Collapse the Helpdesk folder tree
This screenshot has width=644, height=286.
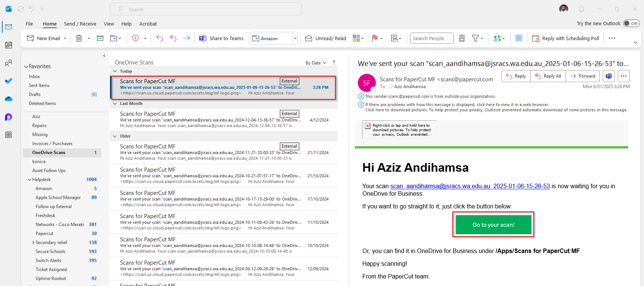point(30,180)
